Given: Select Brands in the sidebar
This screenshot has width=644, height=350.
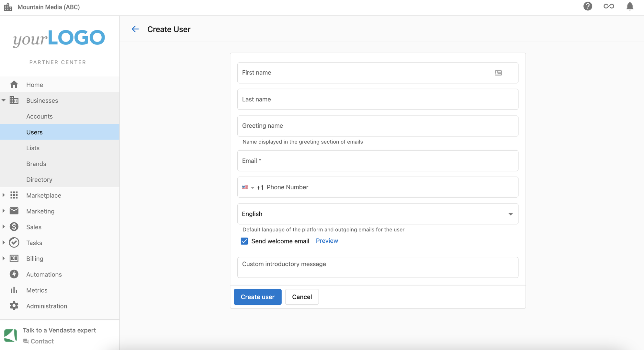Looking at the screenshot, I should 36,164.
